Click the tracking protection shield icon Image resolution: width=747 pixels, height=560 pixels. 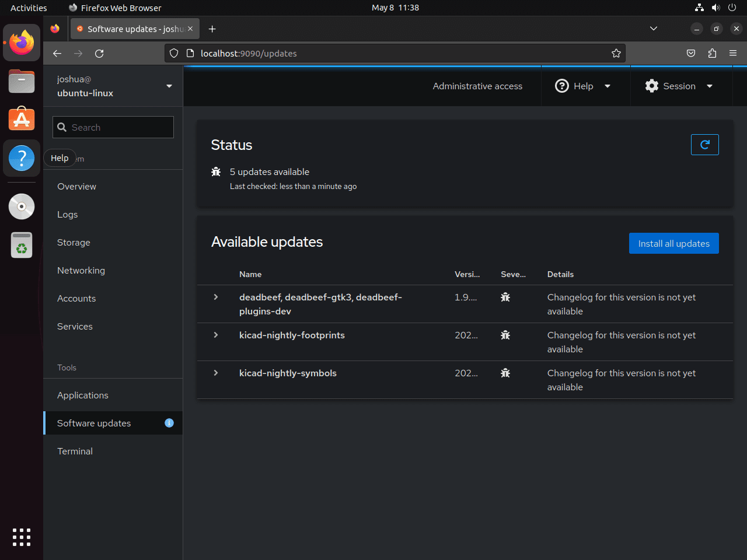[x=173, y=53]
